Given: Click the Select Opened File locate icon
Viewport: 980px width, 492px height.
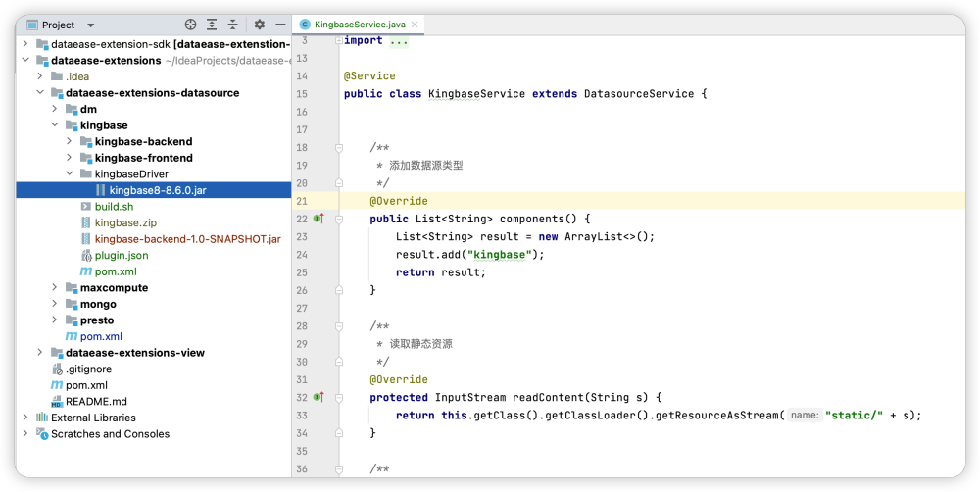Looking at the screenshot, I should click(191, 25).
